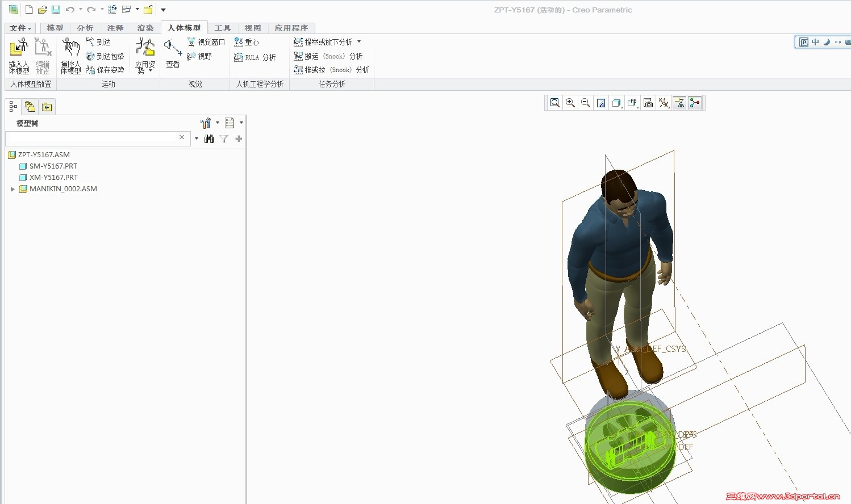This screenshot has width=851, height=504.
Task: Open Undo history dropdown arrow
Action: (x=80, y=10)
